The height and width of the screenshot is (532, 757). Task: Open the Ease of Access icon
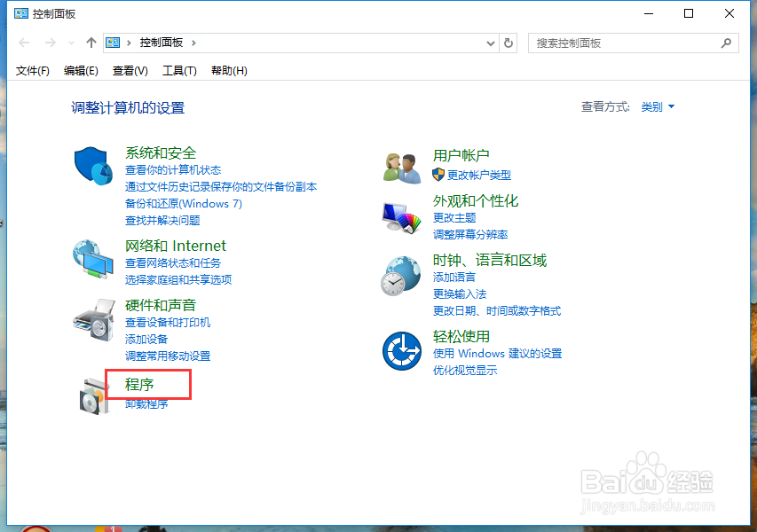pyautogui.click(x=402, y=350)
